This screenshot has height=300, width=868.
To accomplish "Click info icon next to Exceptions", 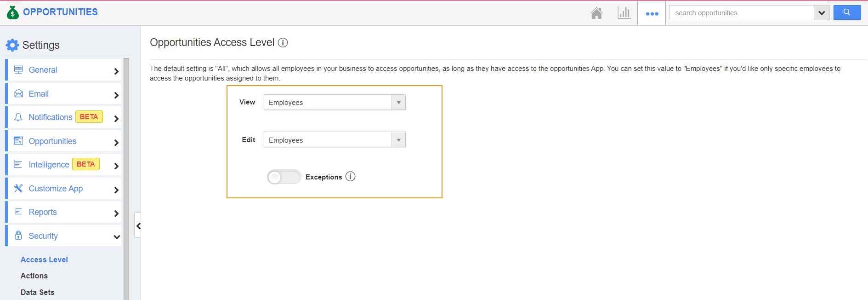I will point(350,177).
